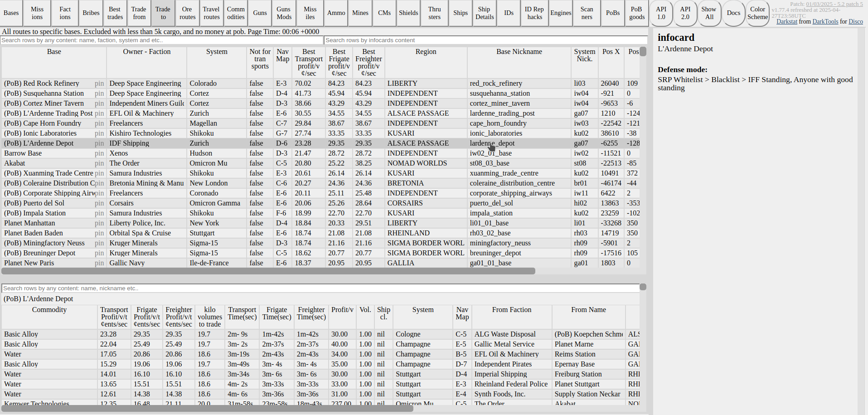
Task: Open the Ship Details tab
Action: coord(485,13)
